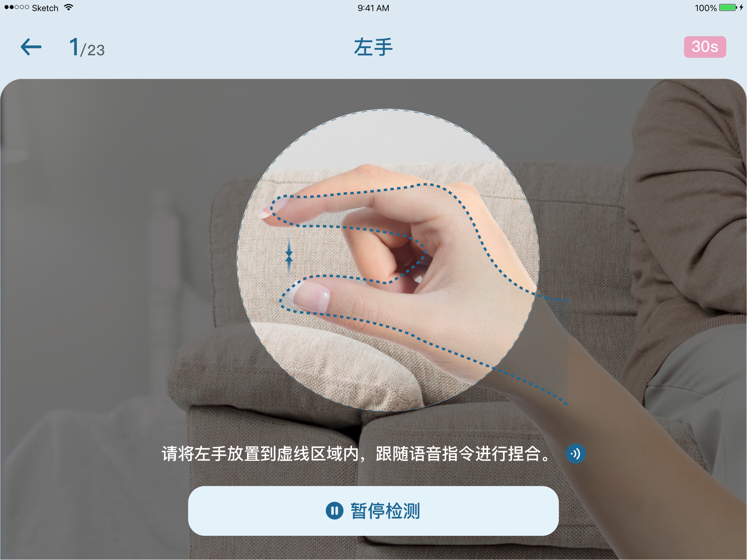Click the pause icon inside the detection button
The image size is (747, 560).
tap(334, 511)
